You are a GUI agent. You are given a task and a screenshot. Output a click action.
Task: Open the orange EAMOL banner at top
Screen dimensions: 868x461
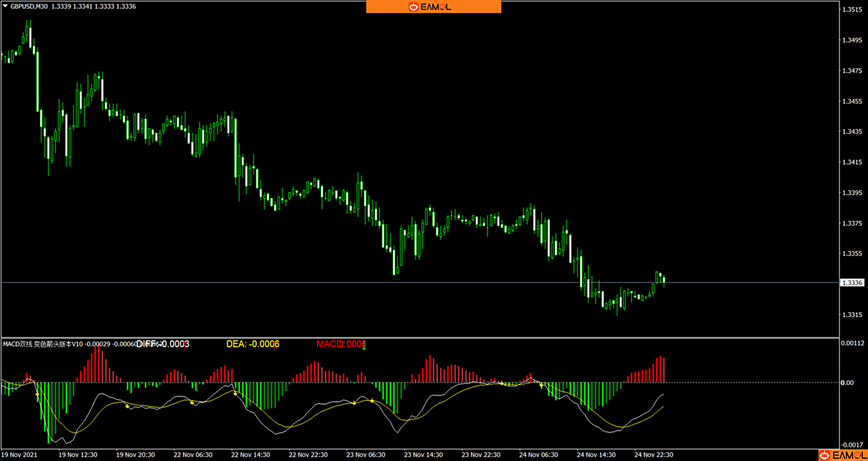click(433, 7)
